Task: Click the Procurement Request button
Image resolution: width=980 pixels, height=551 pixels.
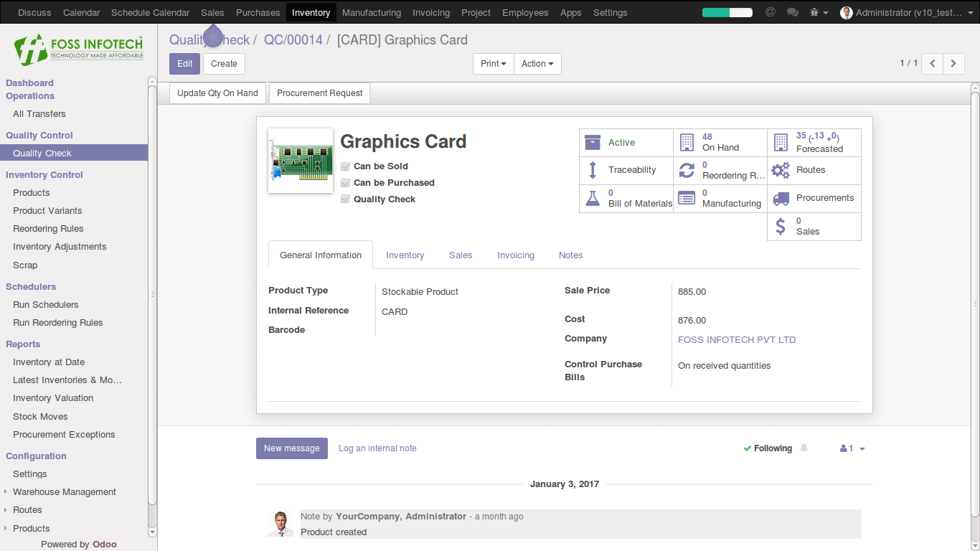Action: coord(320,93)
